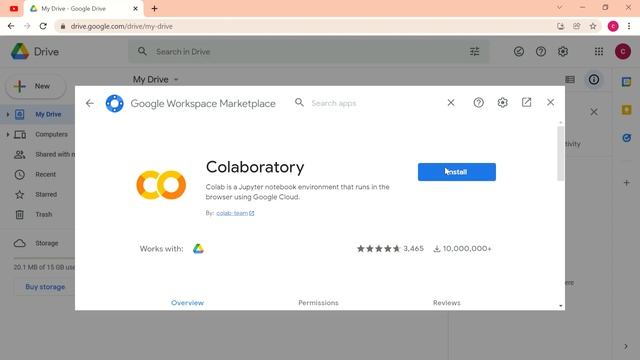Open a new browser tab
Viewport: 640px width, 360px height.
tap(154, 8)
